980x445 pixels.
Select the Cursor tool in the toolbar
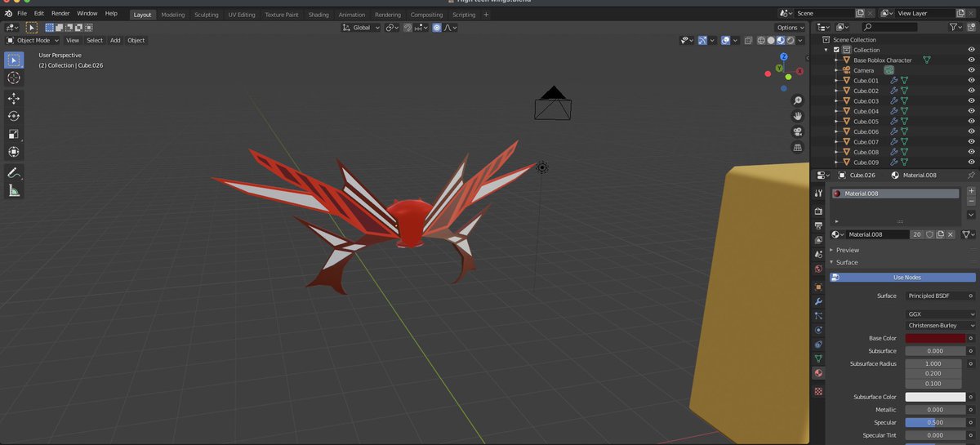coord(14,78)
